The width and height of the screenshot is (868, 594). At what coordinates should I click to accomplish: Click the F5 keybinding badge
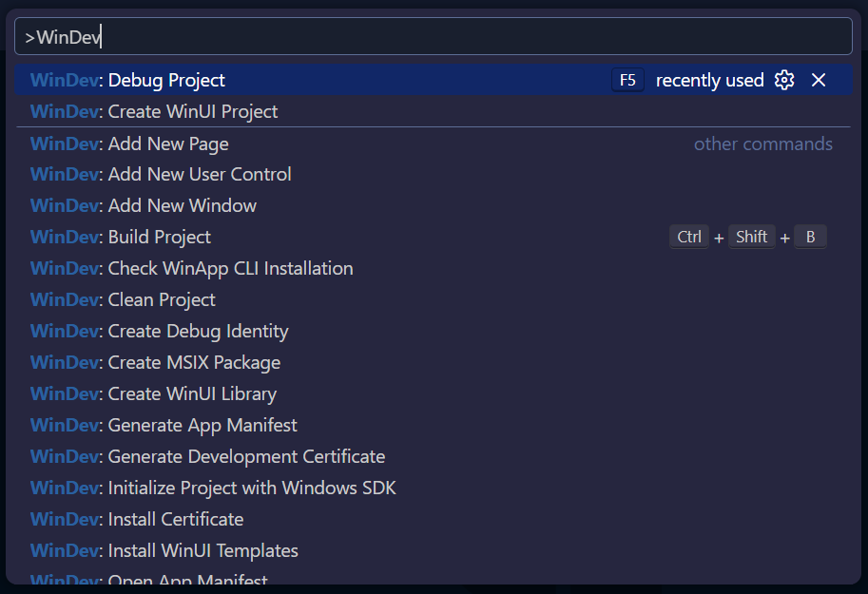coord(627,81)
